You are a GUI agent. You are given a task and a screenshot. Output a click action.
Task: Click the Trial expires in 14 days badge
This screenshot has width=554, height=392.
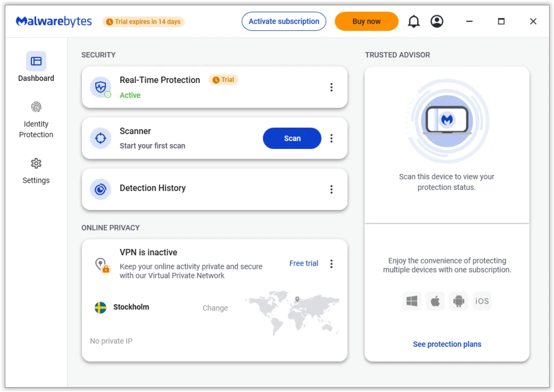pyautogui.click(x=143, y=22)
